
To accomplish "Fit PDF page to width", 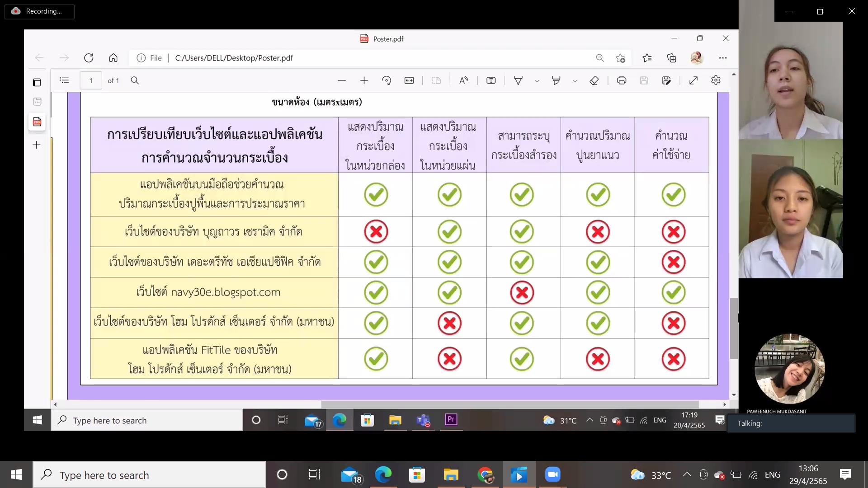I will point(409,80).
